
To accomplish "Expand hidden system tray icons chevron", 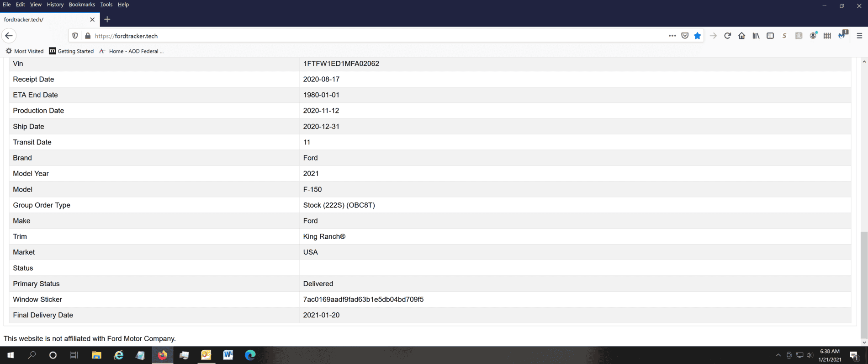I will coord(778,355).
